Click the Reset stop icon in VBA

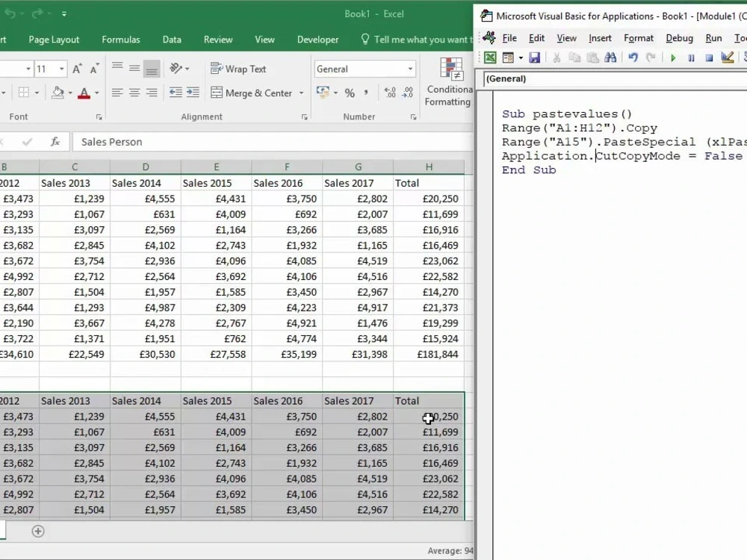[709, 58]
